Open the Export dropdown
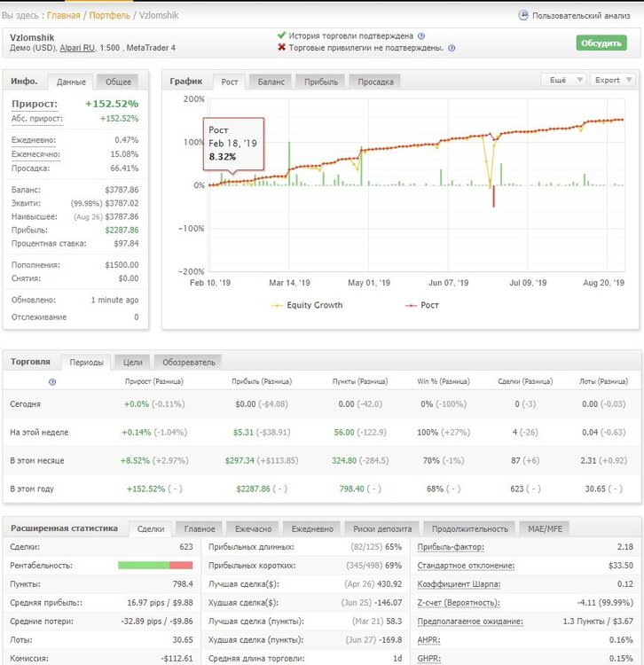Image resolution: width=644 pixels, height=665 pixels. click(613, 80)
